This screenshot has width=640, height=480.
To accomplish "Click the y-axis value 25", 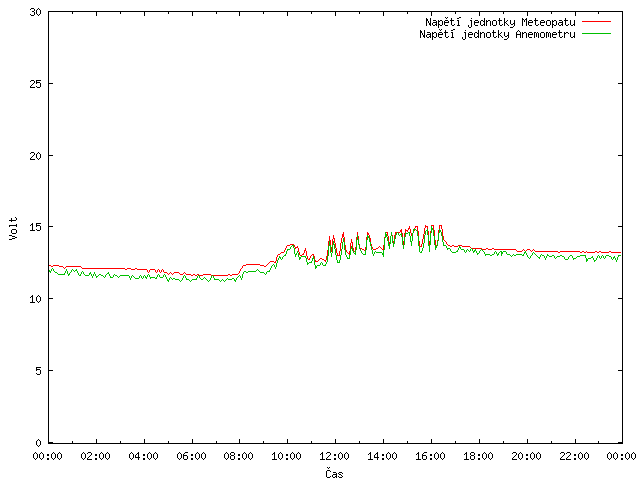I will coord(36,84).
